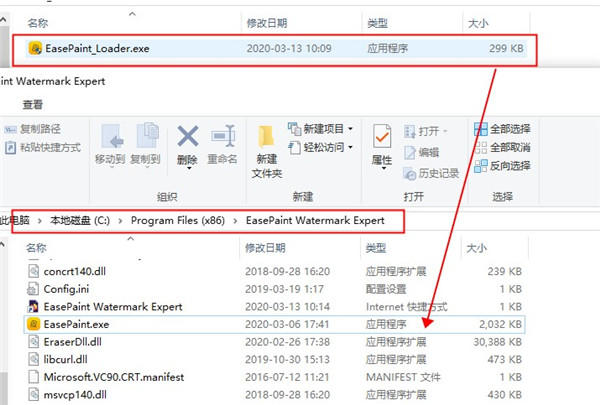
Task: Click MANIFEST 文件 type cell
Action: pyautogui.click(x=403, y=377)
